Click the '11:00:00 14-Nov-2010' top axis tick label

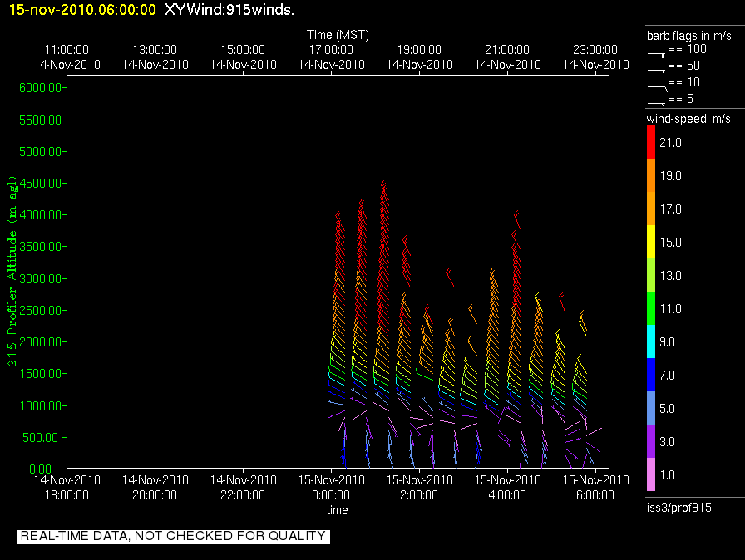point(67,57)
